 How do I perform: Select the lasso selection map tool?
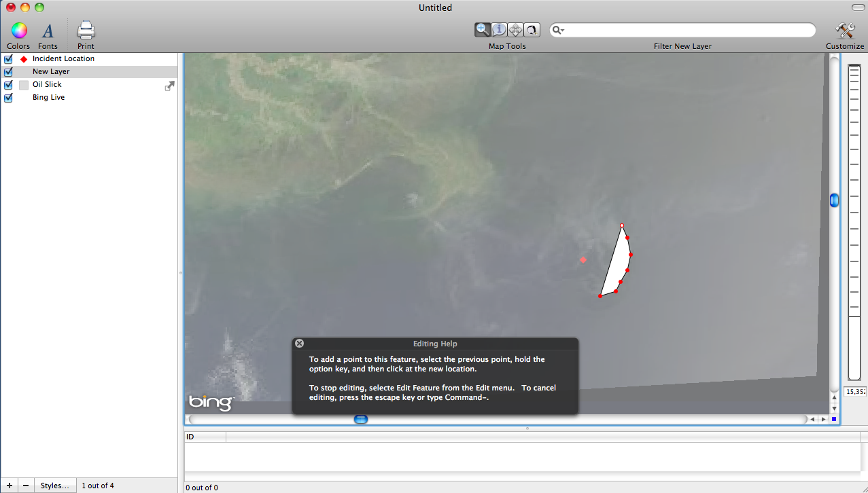point(532,30)
